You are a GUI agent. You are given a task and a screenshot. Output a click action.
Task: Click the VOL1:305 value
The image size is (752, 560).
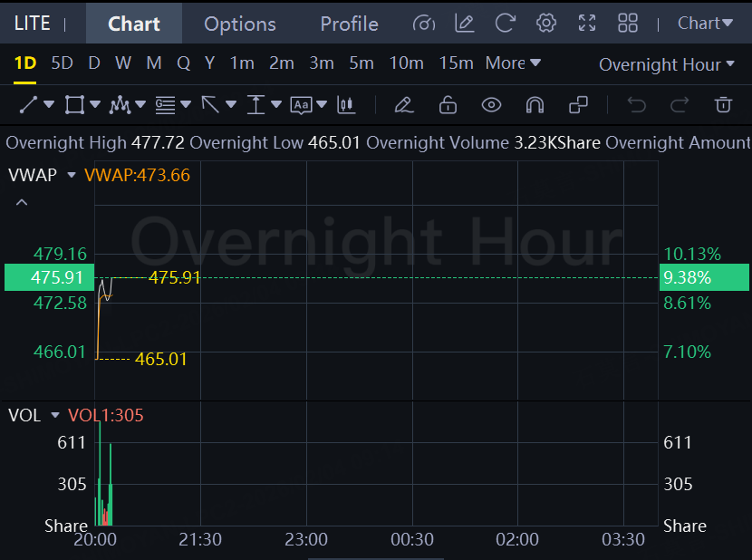tap(105, 415)
